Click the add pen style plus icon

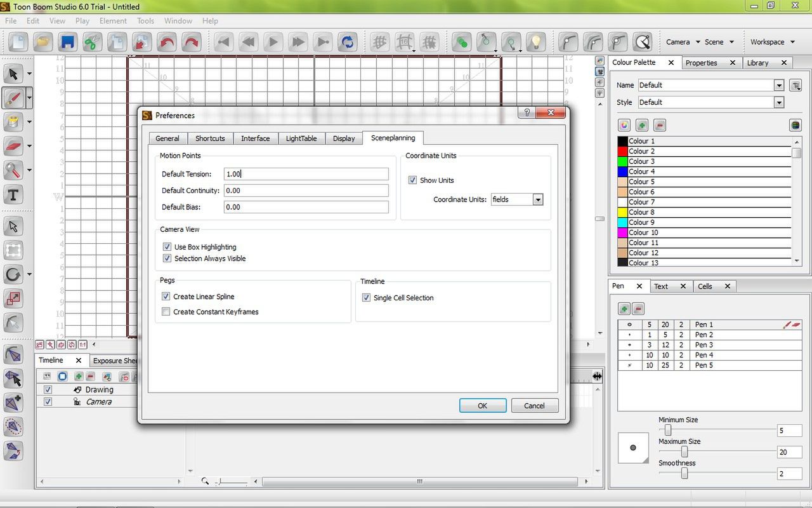pos(624,309)
